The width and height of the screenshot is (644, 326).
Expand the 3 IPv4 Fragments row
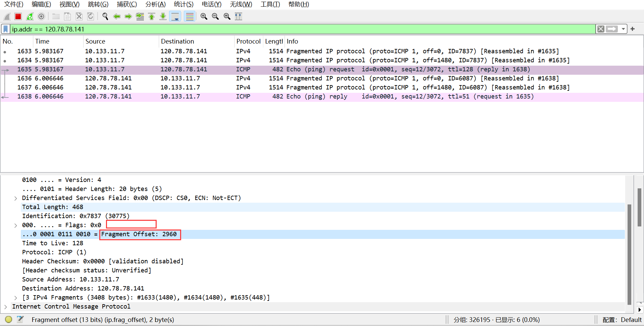15,298
